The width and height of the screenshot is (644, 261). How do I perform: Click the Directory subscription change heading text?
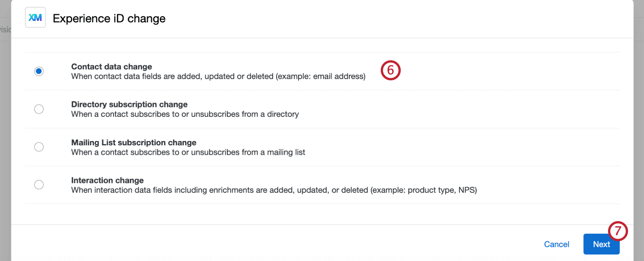tap(129, 104)
